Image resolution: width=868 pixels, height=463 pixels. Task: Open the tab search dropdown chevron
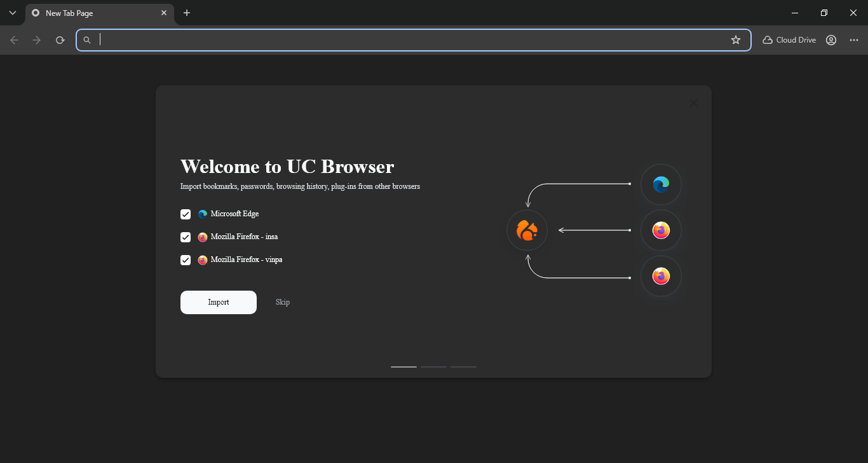(x=12, y=13)
